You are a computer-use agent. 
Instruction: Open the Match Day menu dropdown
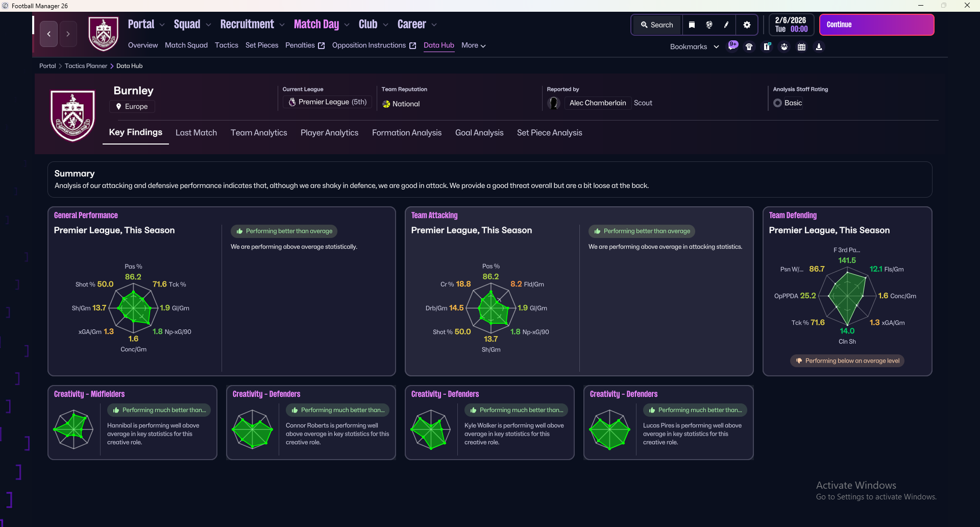[x=322, y=25]
